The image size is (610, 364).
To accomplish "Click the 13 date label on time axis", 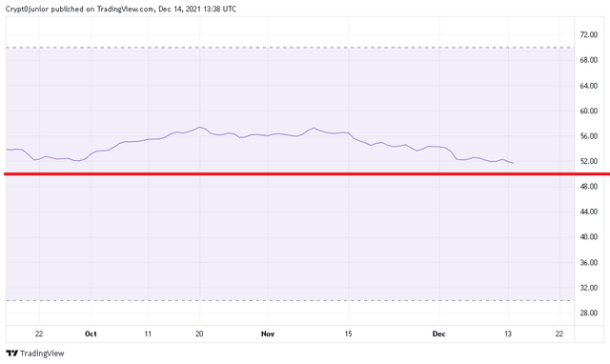I will coord(508,334).
